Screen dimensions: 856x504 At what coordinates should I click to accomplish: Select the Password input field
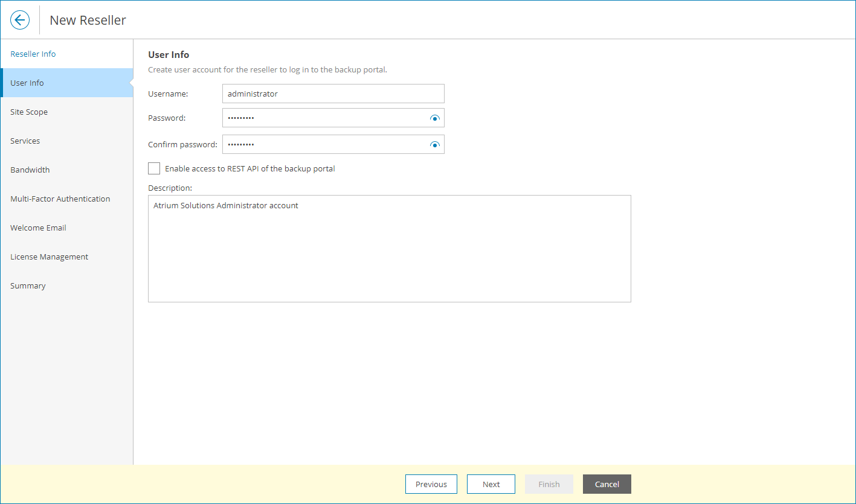[326, 118]
